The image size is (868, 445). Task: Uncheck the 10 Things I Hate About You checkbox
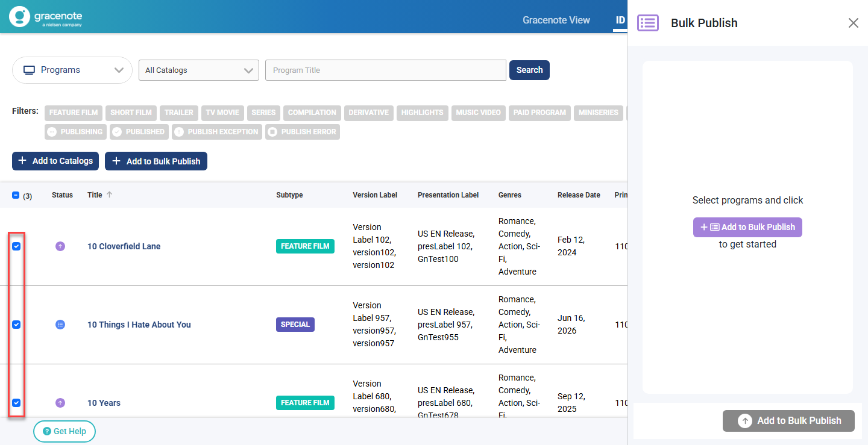[x=16, y=325]
